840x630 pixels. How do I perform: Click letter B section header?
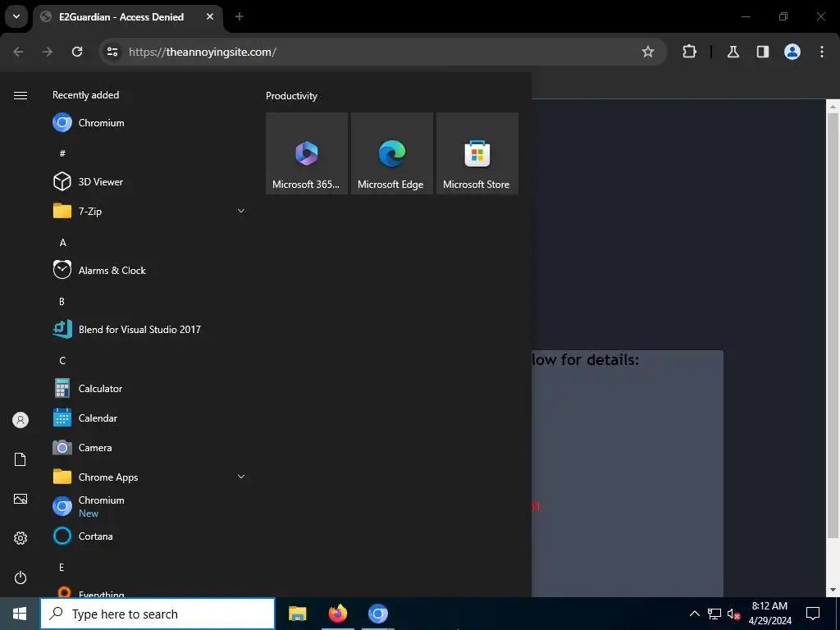coord(62,302)
